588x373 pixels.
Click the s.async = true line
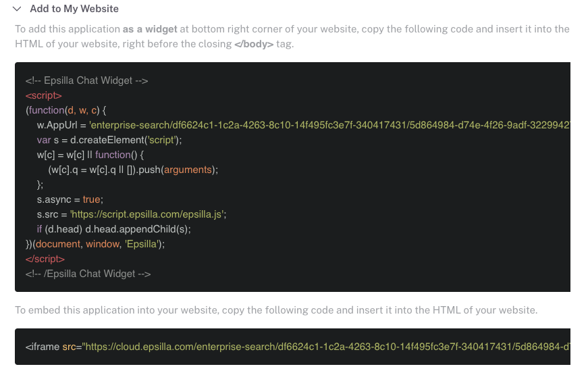click(x=70, y=199)
